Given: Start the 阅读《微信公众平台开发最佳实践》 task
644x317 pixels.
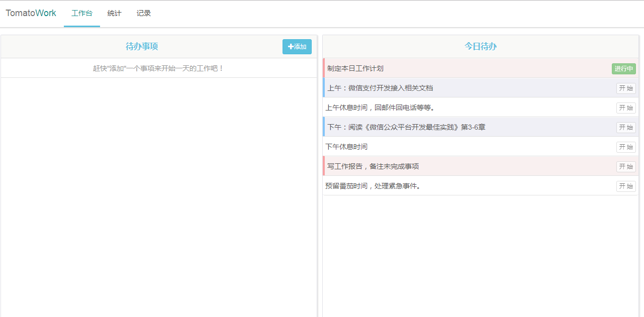Looking at the screenshot, I should tap(626, 128).
